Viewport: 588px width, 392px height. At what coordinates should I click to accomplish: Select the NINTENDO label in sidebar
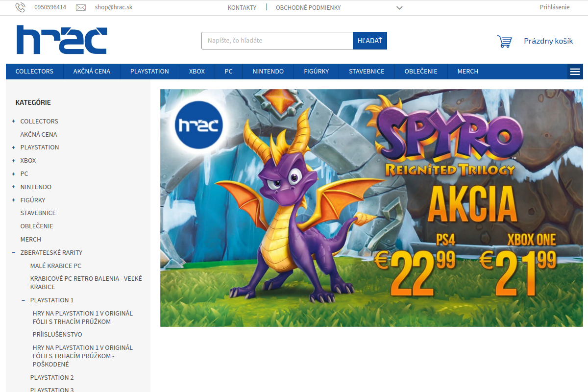pos(36,187)
